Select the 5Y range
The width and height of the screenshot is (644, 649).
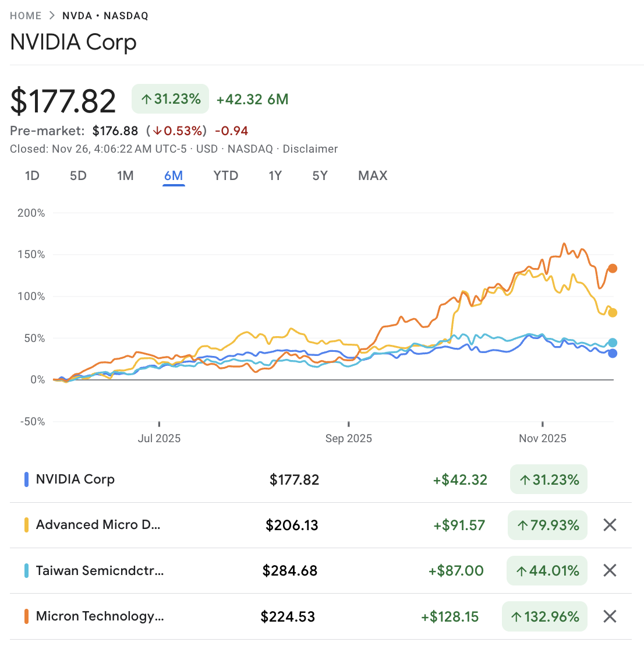pyautogui.click(x=320, y=175)
